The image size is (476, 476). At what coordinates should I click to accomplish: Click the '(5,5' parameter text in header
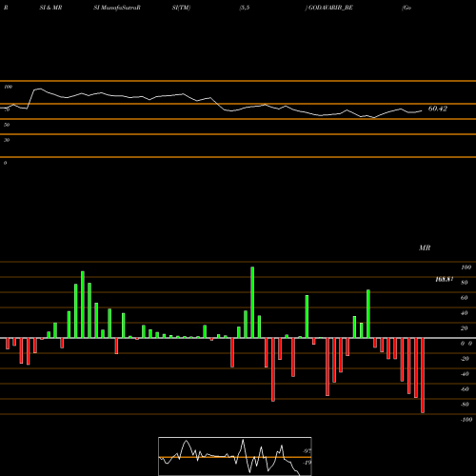[x=245, y=8]
